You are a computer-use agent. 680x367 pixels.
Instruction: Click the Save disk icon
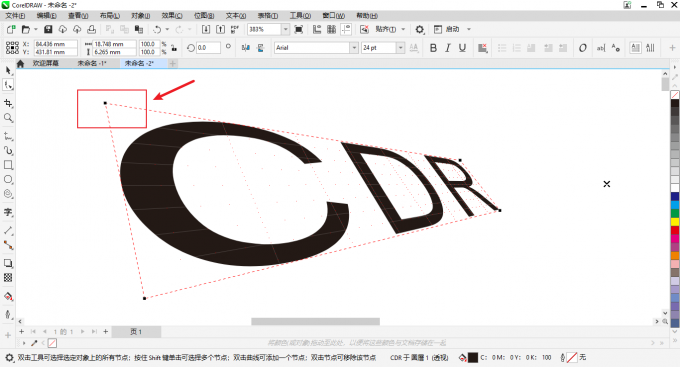tap(48, 29)
